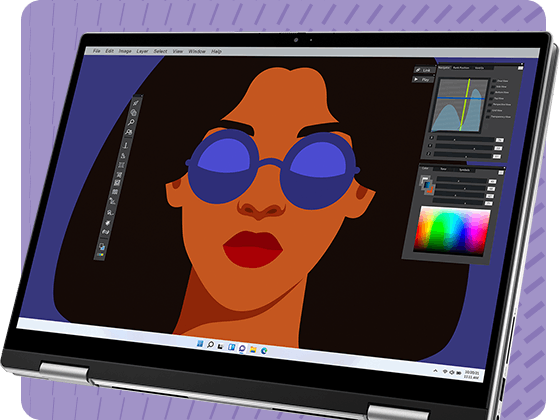Switch to the Color tab
The height and width of the screenshot is (420, 560).
(425, 168)
